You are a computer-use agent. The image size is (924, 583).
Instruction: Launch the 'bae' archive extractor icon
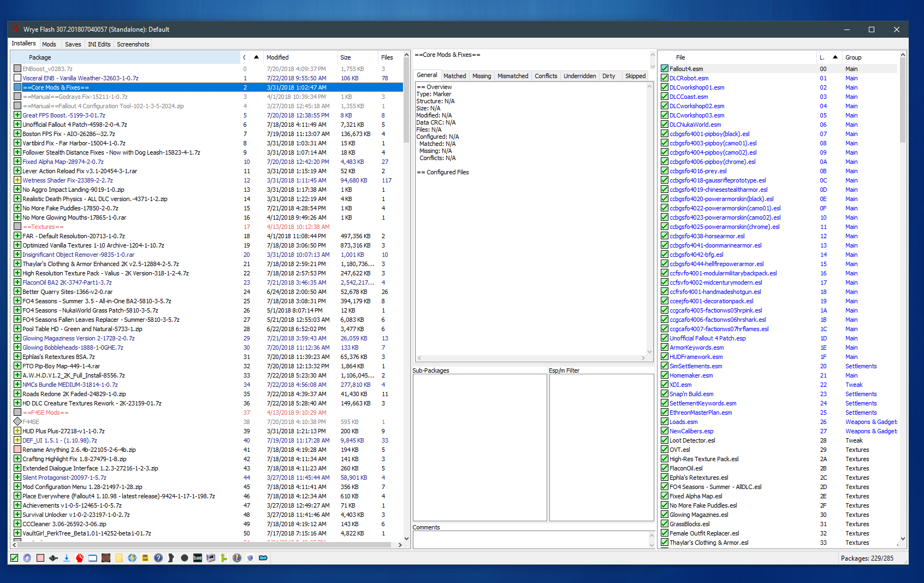pos(198,558)
